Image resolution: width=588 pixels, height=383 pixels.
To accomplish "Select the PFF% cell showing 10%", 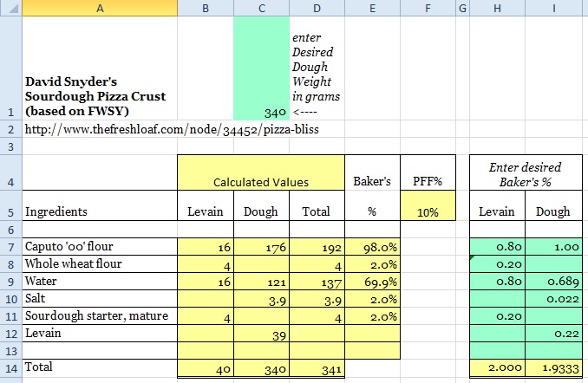I will [x=428, y=211].
